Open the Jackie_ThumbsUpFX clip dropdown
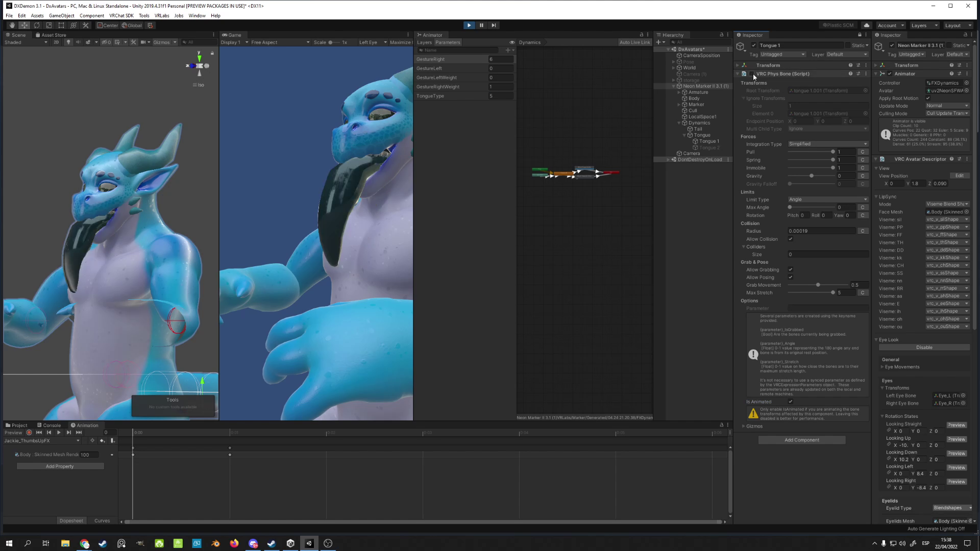The height and width of the screenshot is (551, 980). pyautogui.click(x=42, y=441)
